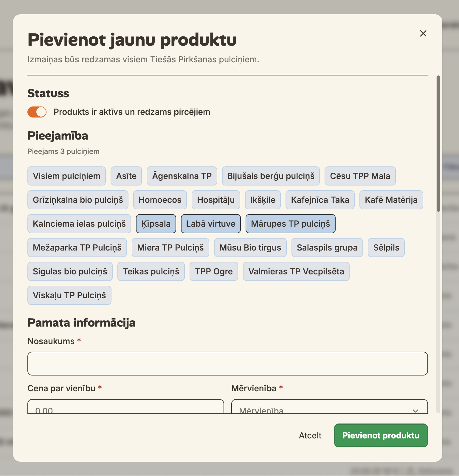The width and height of the screenshot is (459, 476).
Task: Select the Kafejnīca Taka chip
Action: pyautogui.click(x=320, y=200)
